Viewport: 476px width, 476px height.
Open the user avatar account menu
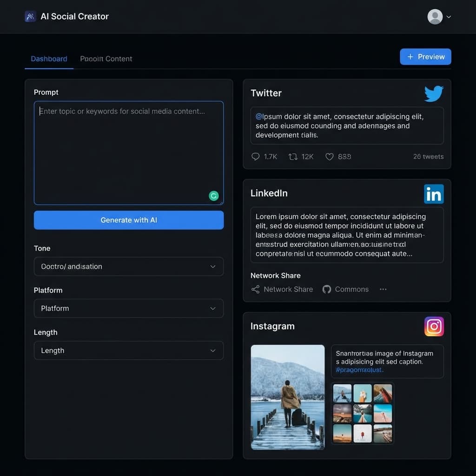(439, 17)
